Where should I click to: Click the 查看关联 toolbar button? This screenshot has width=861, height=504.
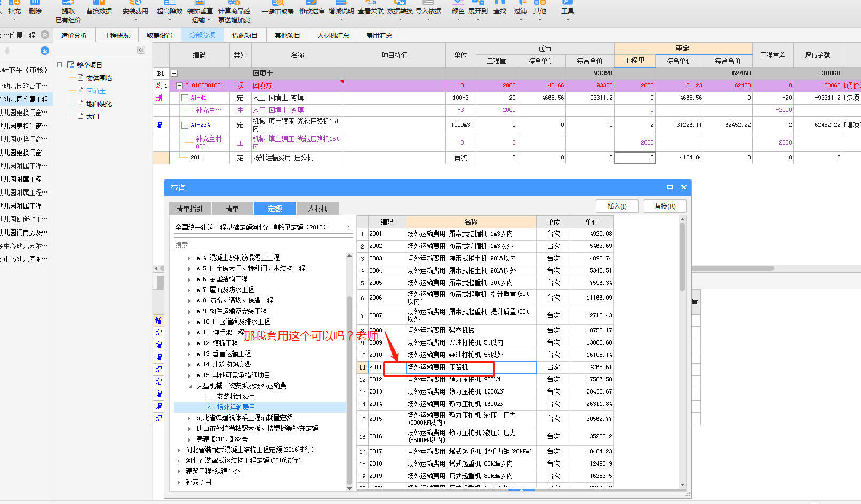pos(371,7)
